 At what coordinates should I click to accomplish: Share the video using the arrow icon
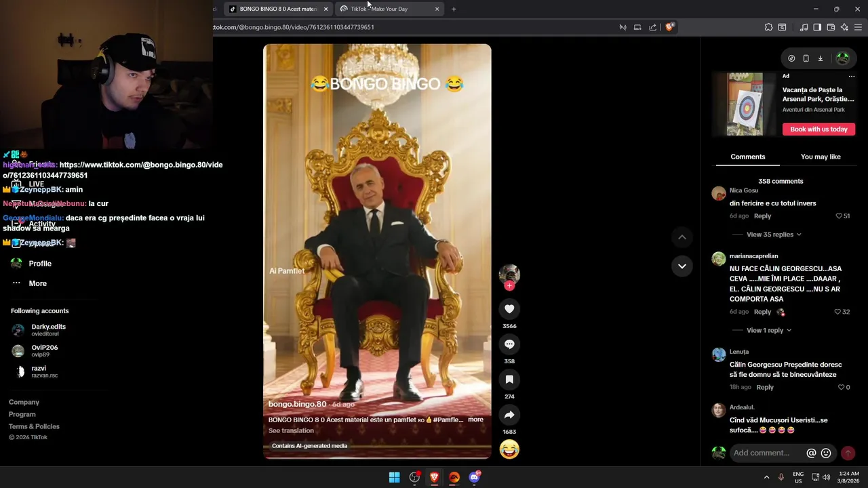(509, 415)
